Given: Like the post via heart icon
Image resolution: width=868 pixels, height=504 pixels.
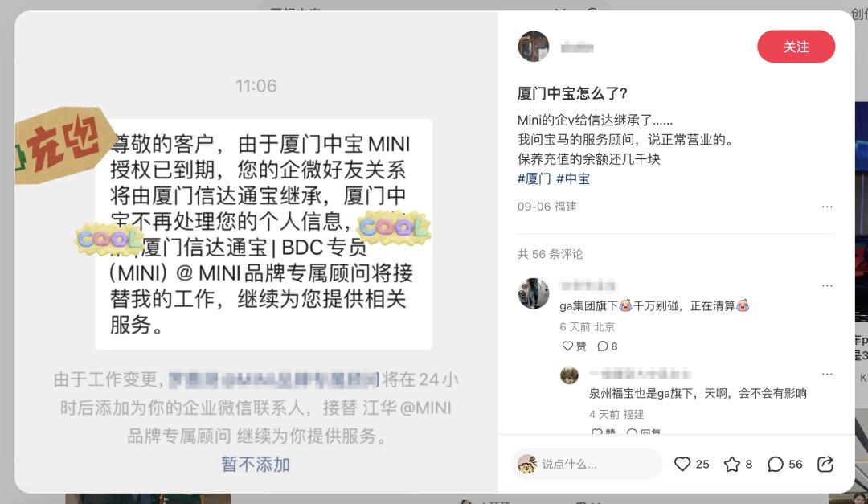Looking at the screenshot, I should tap(682, 464).
